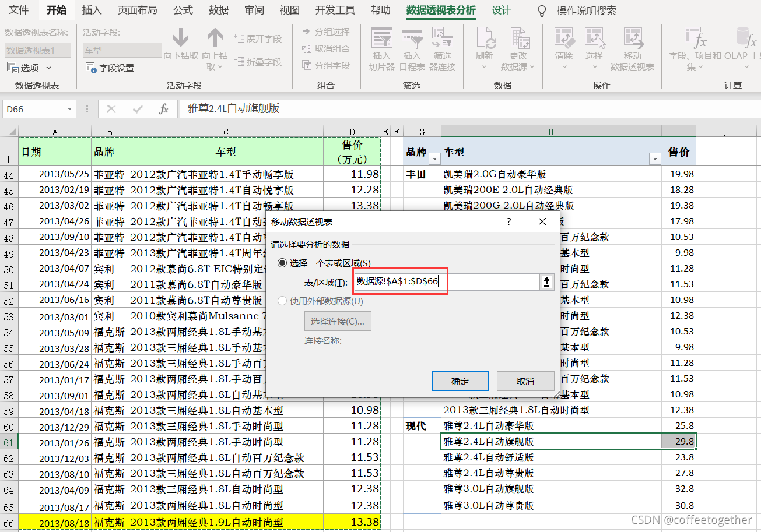Viewport: 761px width, 532px height.
Task: Click the lightbulb 操作说明搜索 search
Action: tap(542, 10)
